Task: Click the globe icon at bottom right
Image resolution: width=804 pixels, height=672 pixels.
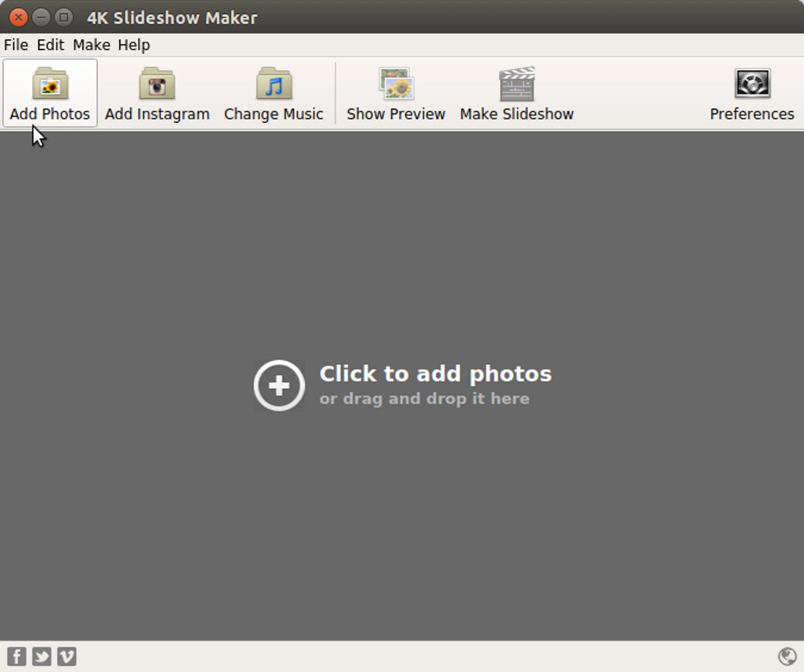Action: 787,656
